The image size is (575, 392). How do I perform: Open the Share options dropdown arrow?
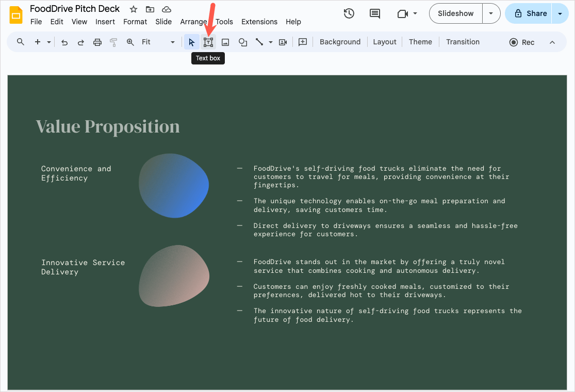(x=560, y=13)
